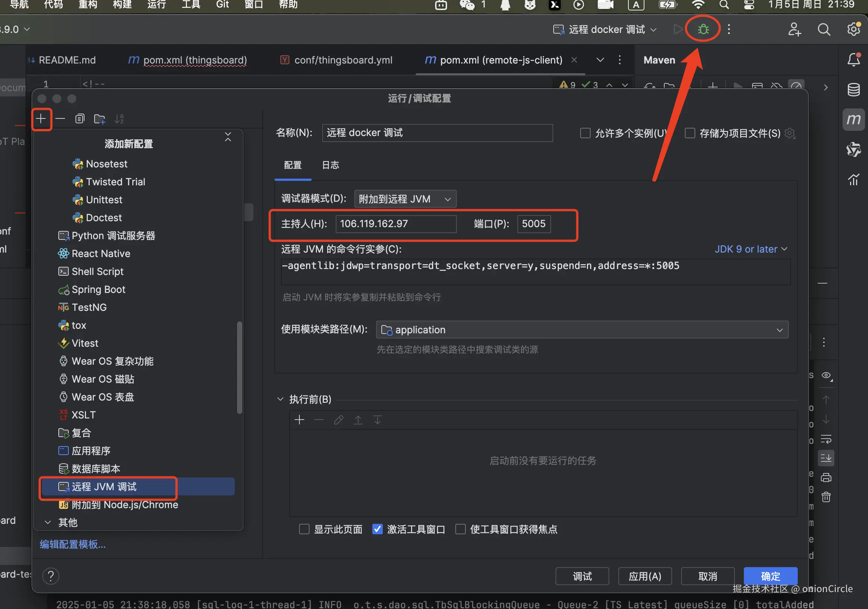
Task: Switch to the 日志 tab
Action: 330,165
